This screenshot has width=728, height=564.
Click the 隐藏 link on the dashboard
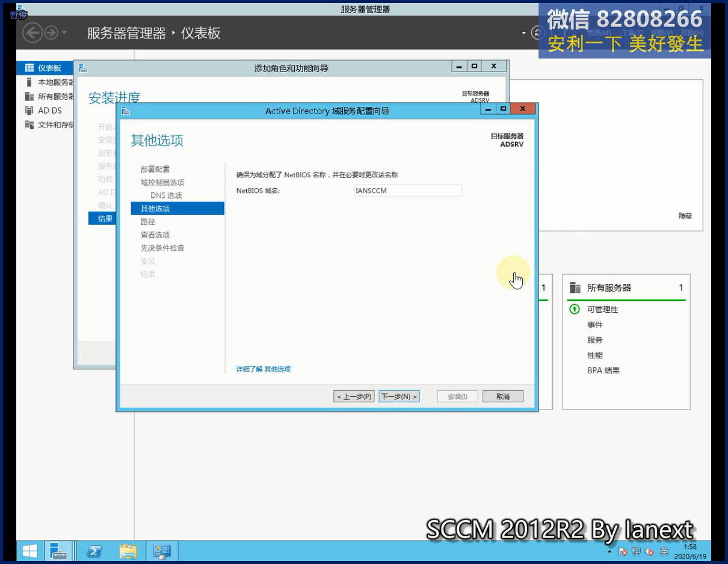pos(685,216)
